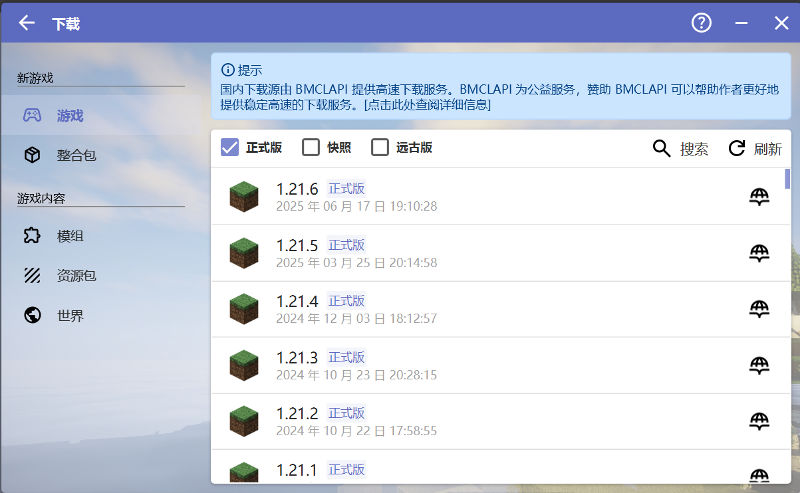Minimize the launcher window
Screen dimensions: 800x493
[741, 23]
